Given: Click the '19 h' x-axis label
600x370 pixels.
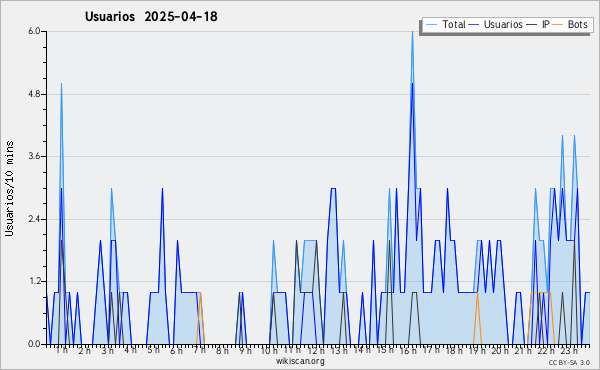Looking at the screenshot, I should 477,350.
